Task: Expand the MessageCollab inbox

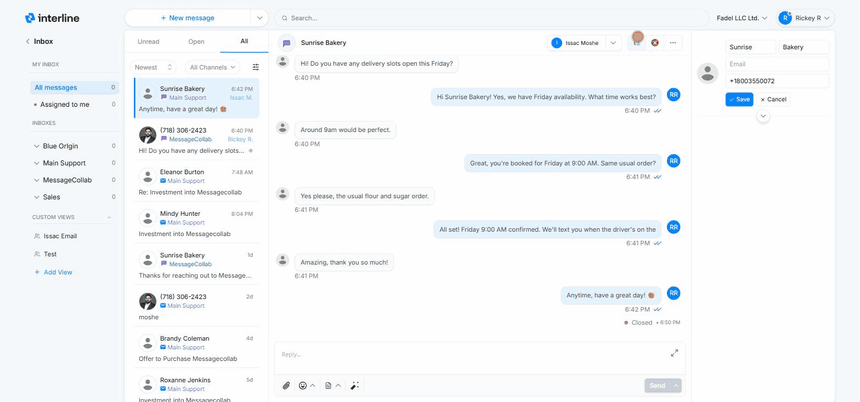Action: coord(36,180)
